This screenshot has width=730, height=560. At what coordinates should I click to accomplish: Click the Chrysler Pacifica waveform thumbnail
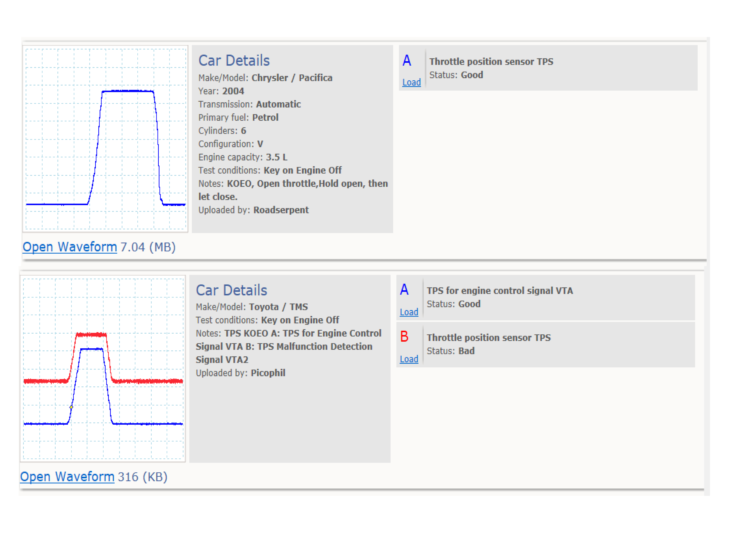(105, 139)
